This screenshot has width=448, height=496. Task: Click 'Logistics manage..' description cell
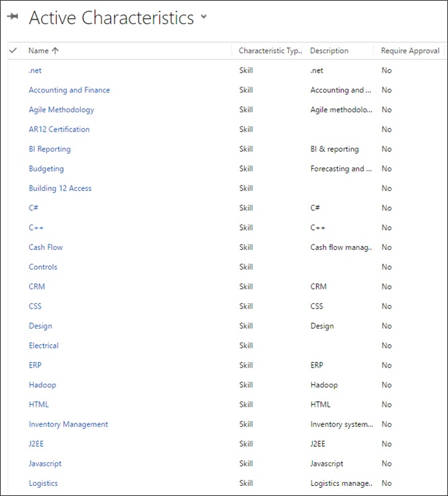point(341,483)
